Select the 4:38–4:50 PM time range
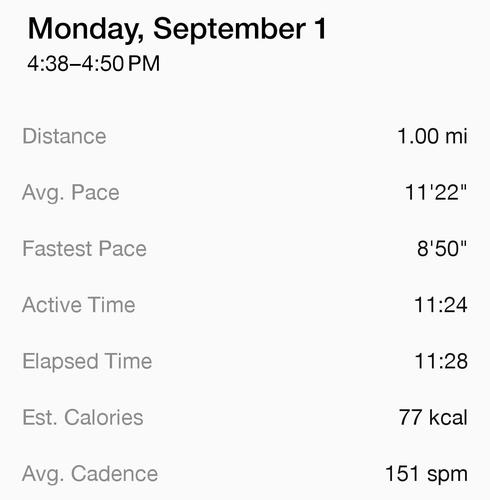490x500 pixels. 94,63
